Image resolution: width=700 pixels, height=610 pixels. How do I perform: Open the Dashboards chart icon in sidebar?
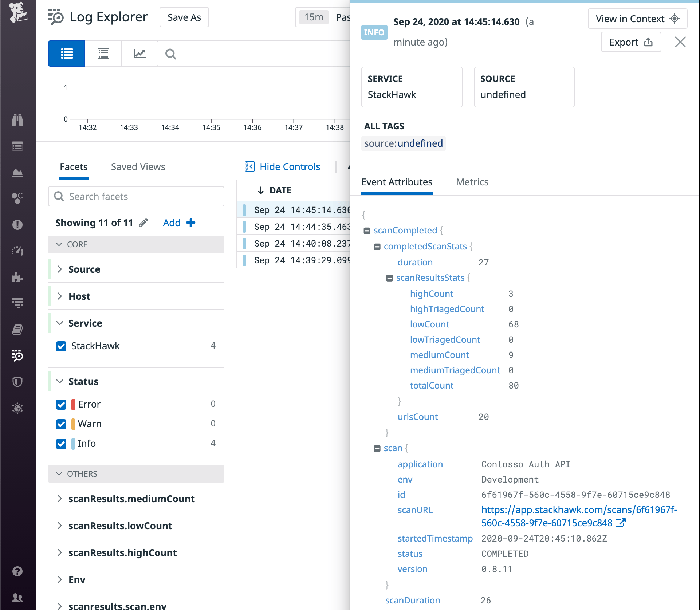(x=17, y=172)
